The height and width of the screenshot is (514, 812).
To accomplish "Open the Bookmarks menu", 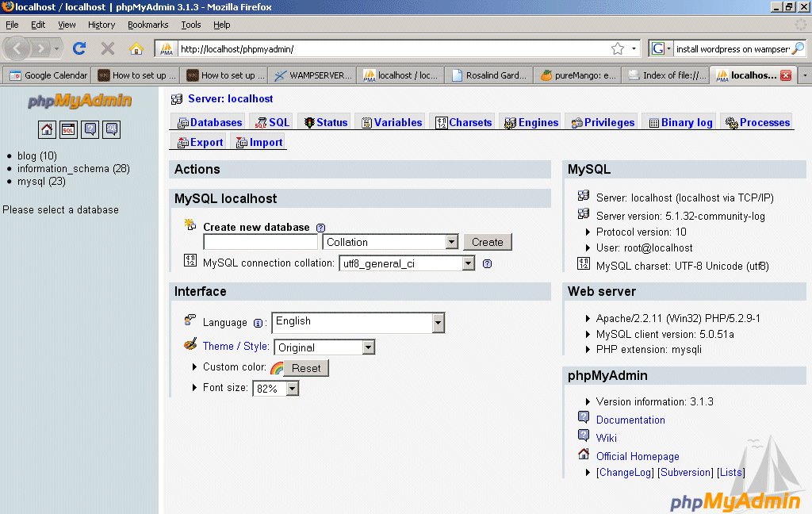I will click(148, 25).
